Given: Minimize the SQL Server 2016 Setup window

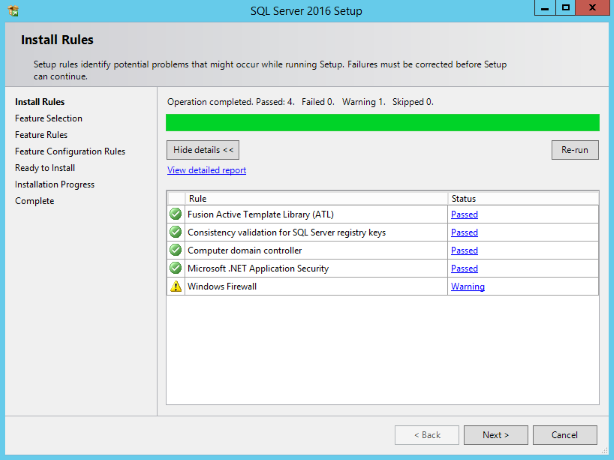Looking at the screenshot, I should pyautogui.click(x=545, y=8).
